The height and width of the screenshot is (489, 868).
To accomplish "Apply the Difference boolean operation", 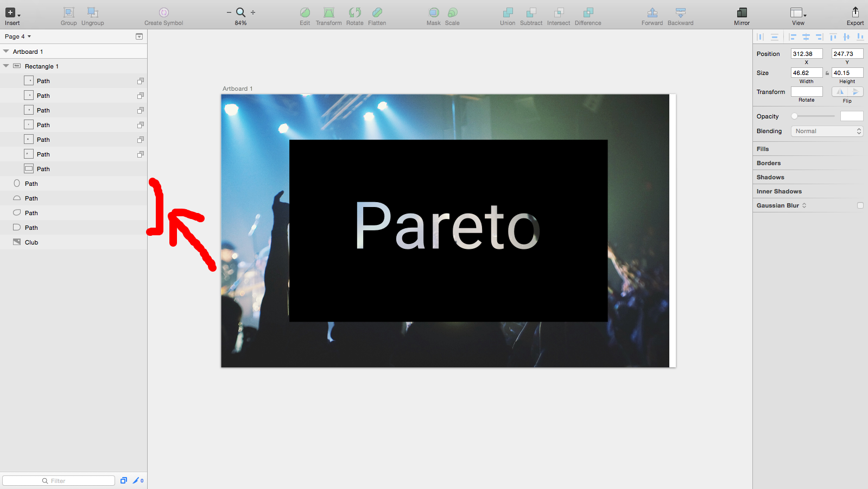I will [588, 12].
